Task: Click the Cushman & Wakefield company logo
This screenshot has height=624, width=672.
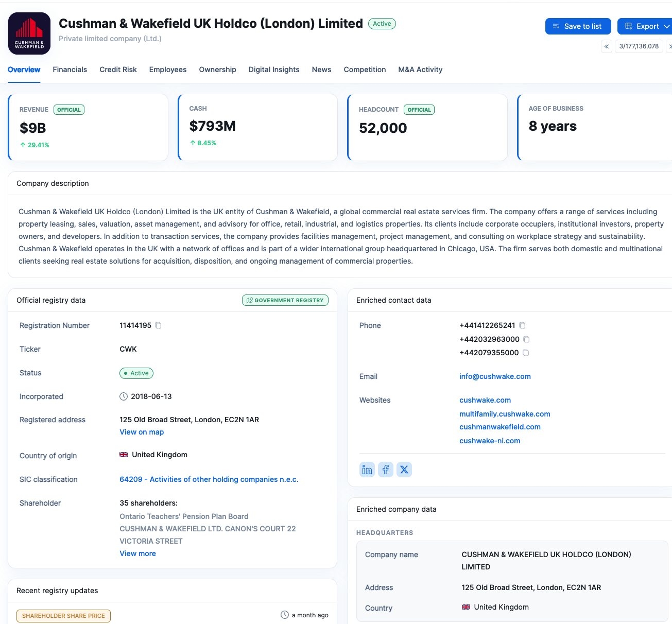Action: click(x=29, y=33)
